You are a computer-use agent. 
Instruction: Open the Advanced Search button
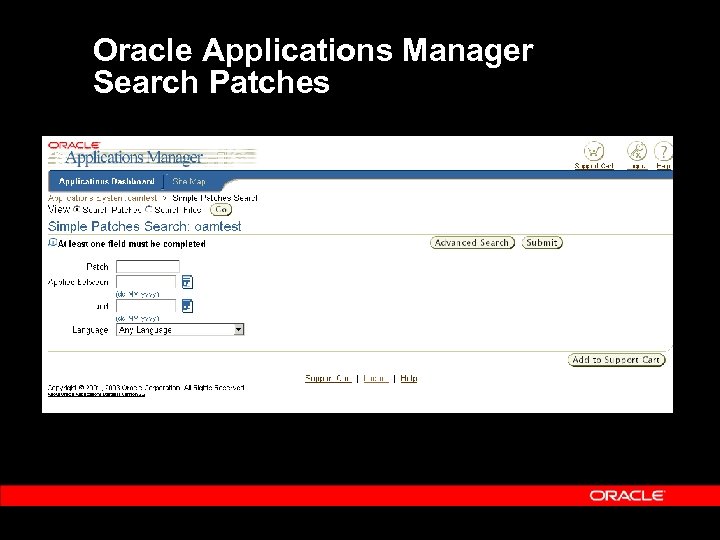(472, 242)
